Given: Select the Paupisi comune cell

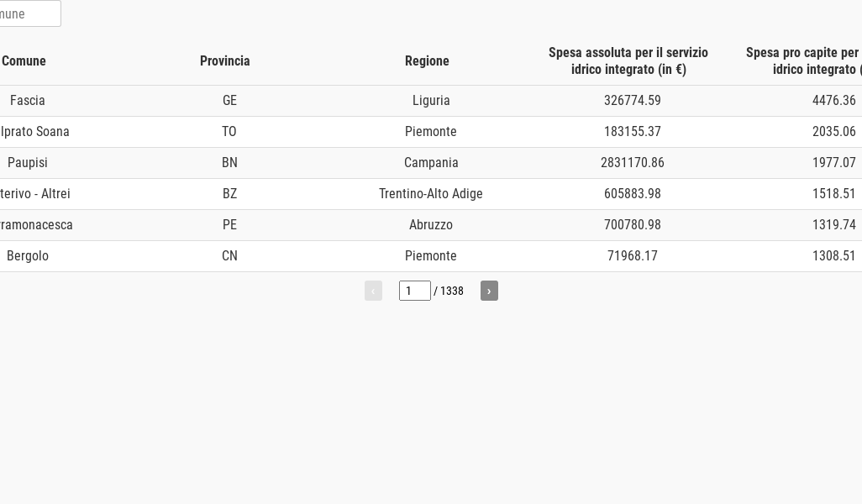Looking at the screenshot, I should [x=28, y=163].
